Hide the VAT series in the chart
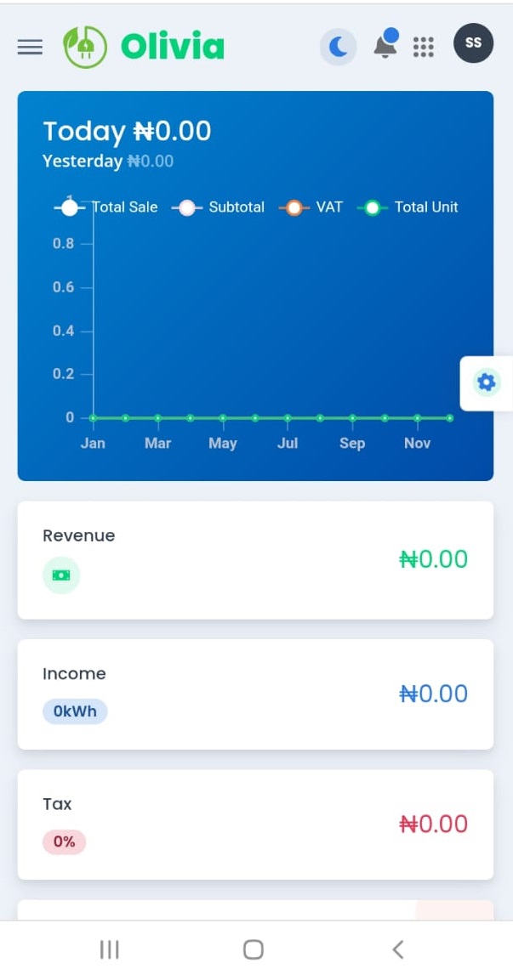513x980 pixels. point(311,207)
